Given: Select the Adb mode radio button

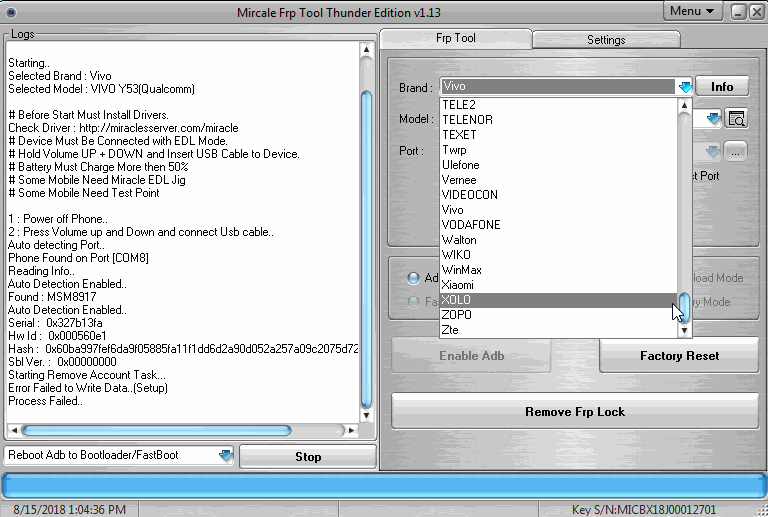Looking at the screenshot, I should pos(413,278).
